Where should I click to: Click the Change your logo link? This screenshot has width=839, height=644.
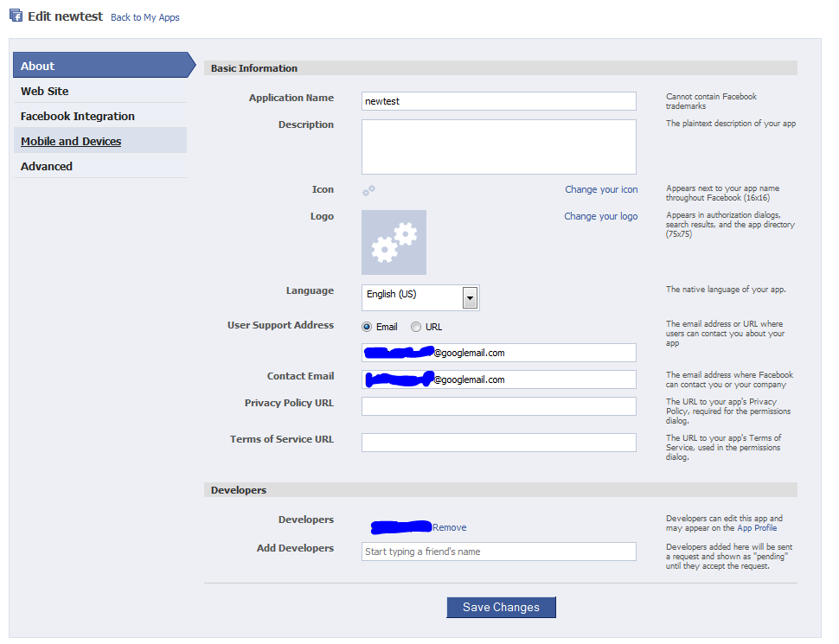click(x=601, y=216)
